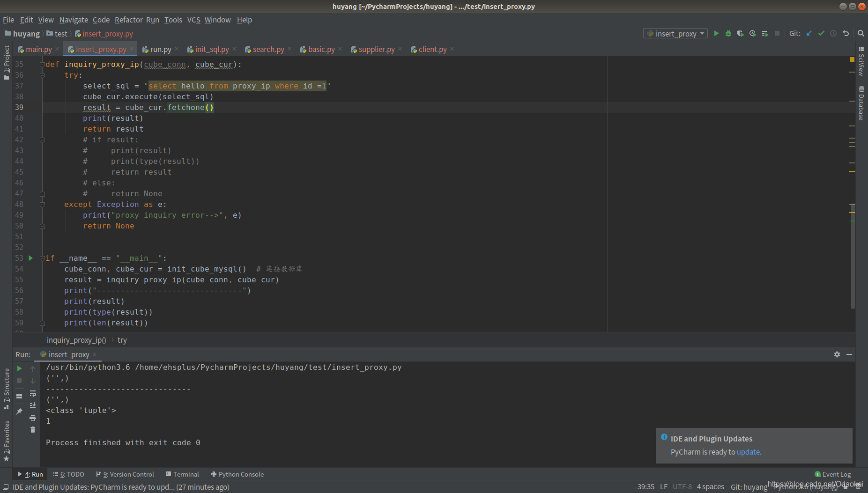Image resolution: width=868 pixels, height=493 pixels.
Task: Switch to the search.py tab
Action: click(x=268, y=49)
